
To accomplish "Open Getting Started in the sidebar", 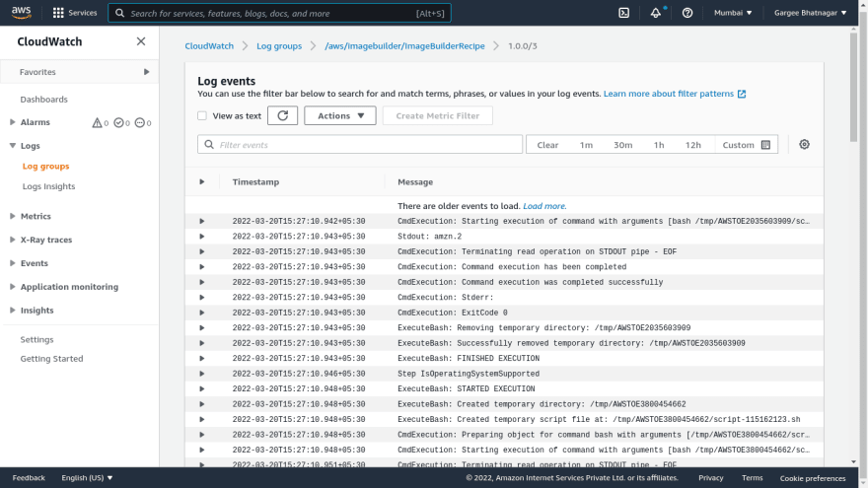I will (51, 359).
